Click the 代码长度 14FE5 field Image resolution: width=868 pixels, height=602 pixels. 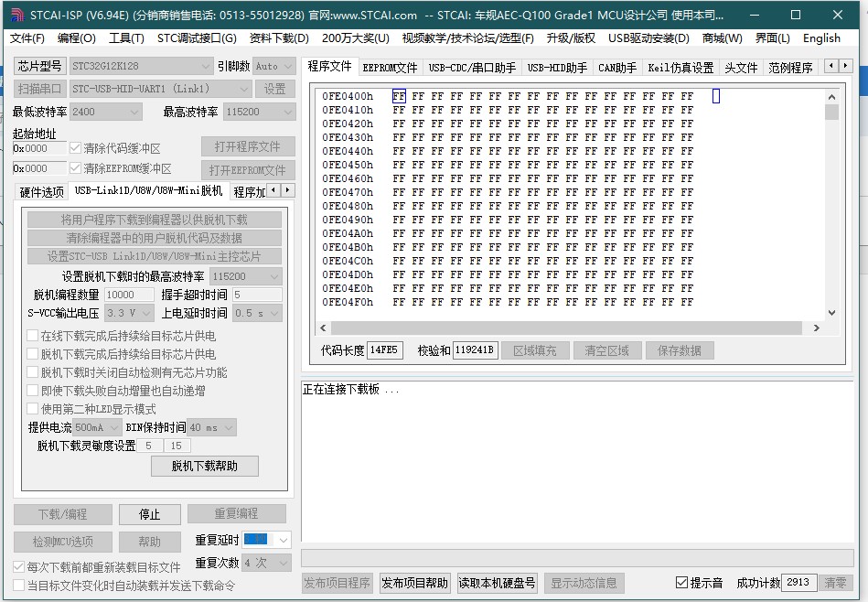(384, 350)
